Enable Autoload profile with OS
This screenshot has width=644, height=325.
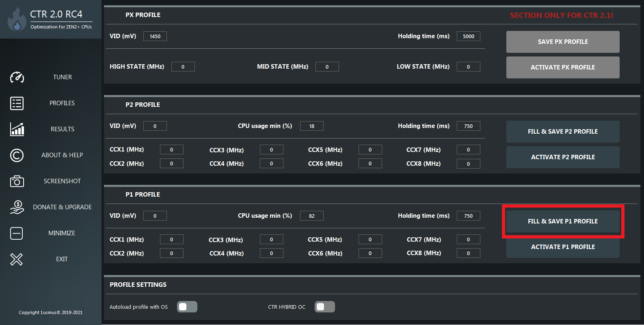pos(187,307)
